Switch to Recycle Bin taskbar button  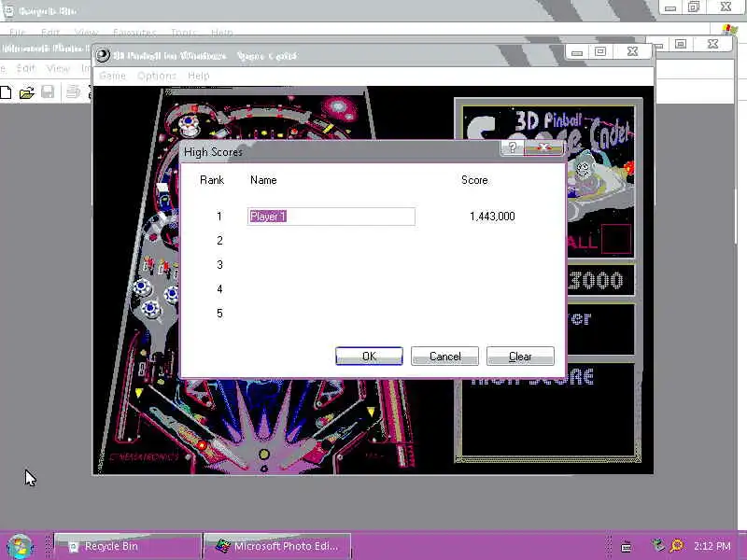click(128, 546)
